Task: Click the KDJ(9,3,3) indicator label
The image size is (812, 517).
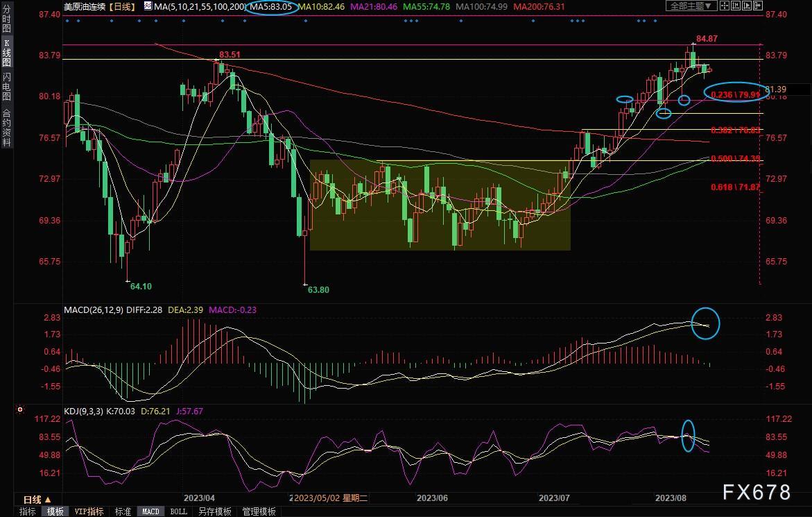Action: click(83, 412)
